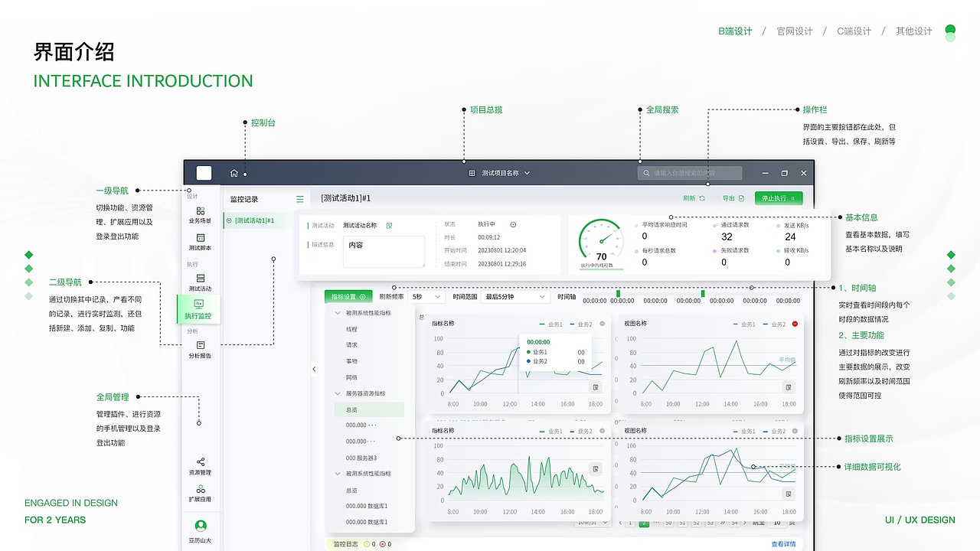Select 000.000 数据库1 first entry

367,506
